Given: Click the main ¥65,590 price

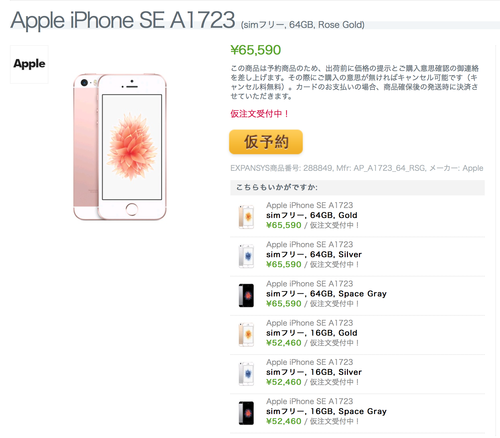Looking at the screenshot, I should (256, 50).
